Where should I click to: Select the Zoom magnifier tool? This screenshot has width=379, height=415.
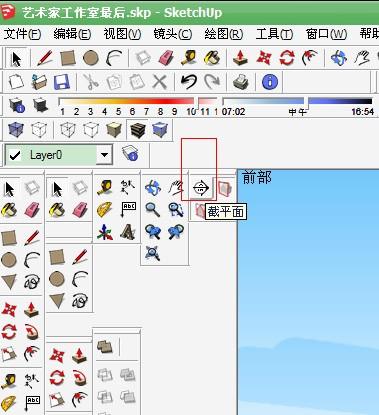[x=153, y=210]
